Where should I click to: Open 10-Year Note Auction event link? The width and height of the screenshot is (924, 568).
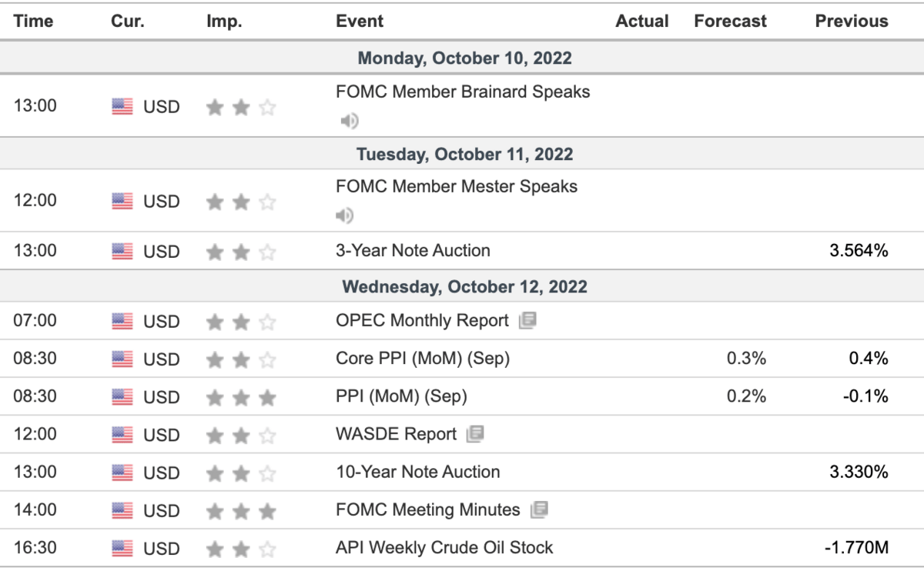click(417, 472)
